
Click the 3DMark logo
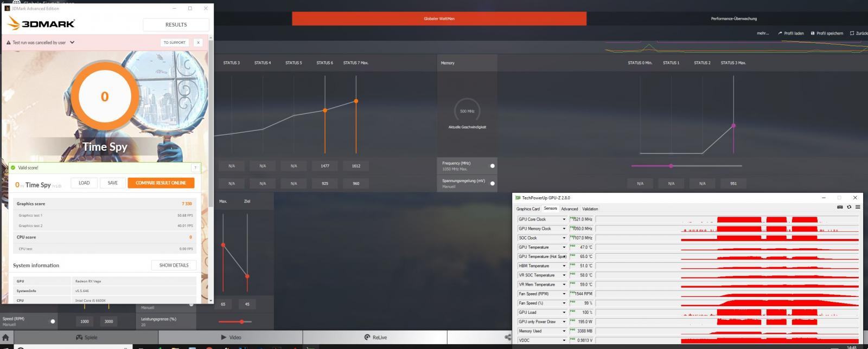pyautogui.click(x=41, y=23)
